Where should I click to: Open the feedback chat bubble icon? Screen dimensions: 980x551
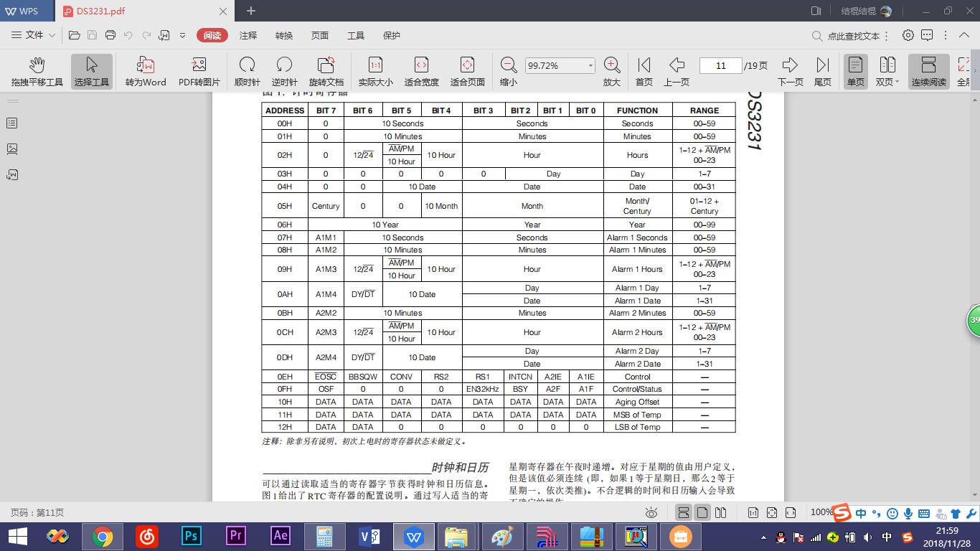pos(927,35)
